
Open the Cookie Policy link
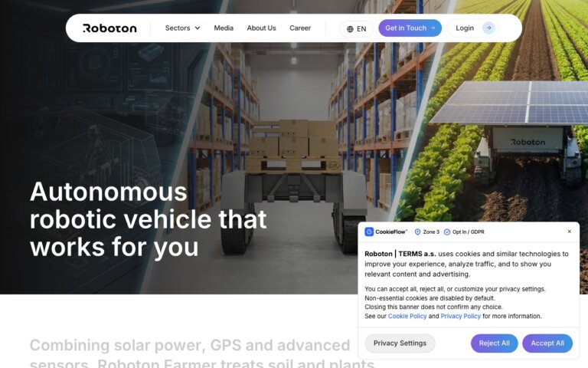click(407, 316)
